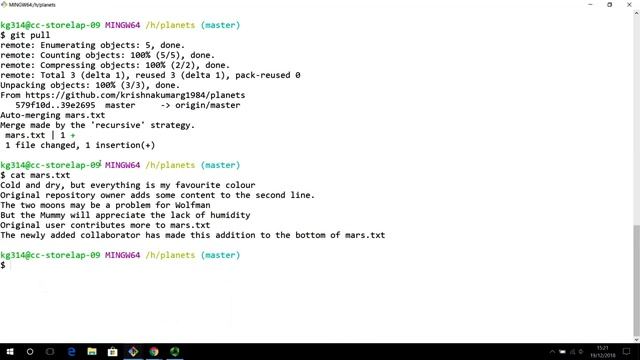This screenshot has height=360, width=640.
Task: Open Microsoft Store from taskbar
Action: point(112,351)
